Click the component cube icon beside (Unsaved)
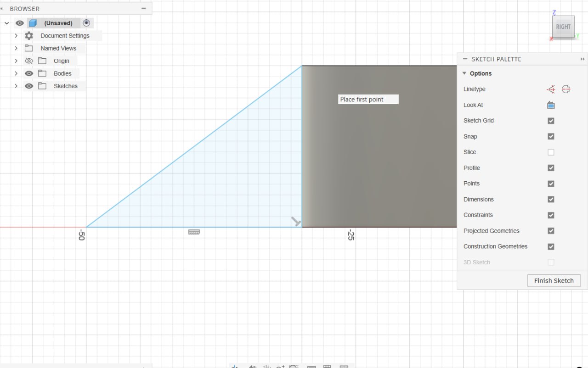 click(33, 23)
